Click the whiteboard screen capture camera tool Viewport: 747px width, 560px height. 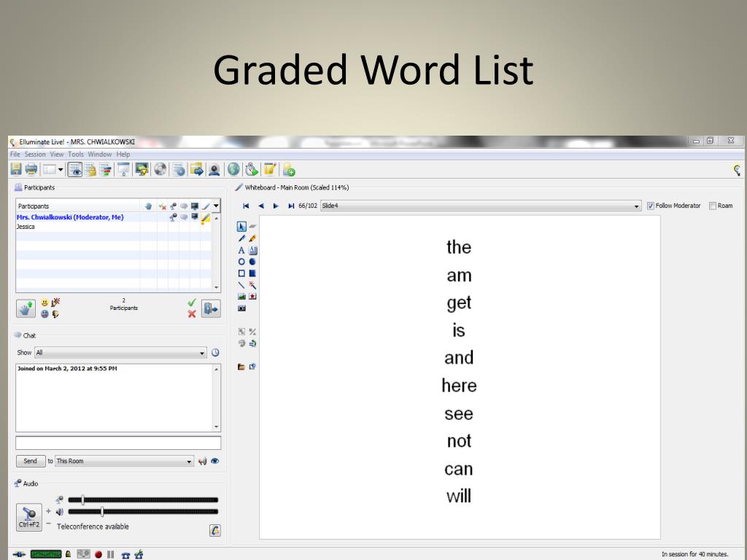[241, 308]
